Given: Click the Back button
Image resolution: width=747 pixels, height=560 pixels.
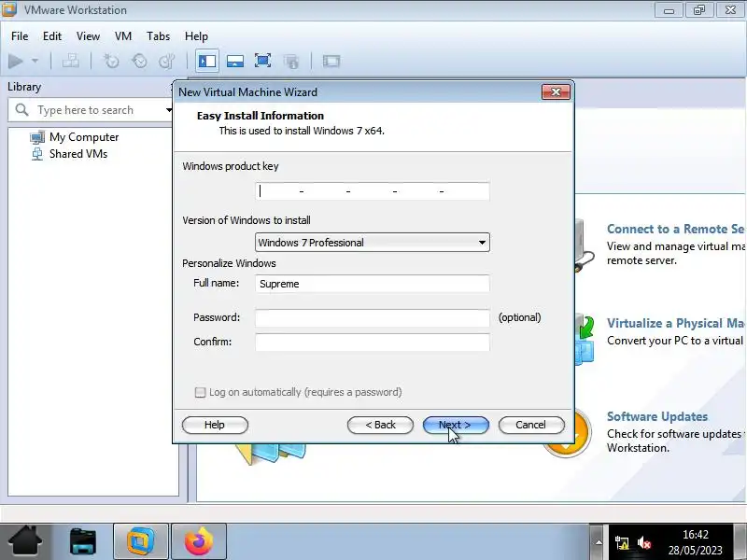Looking at the screenshot, I should (380, 425).
